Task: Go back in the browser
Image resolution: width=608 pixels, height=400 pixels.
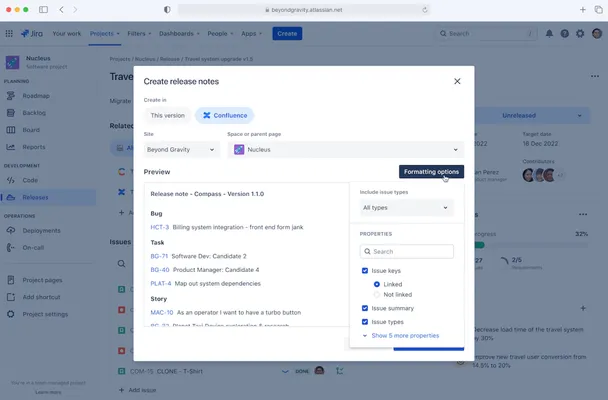Action: tap(61, 10)
